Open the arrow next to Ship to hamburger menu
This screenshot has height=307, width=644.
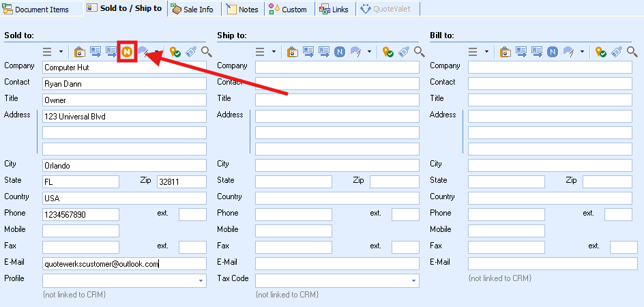274,52
